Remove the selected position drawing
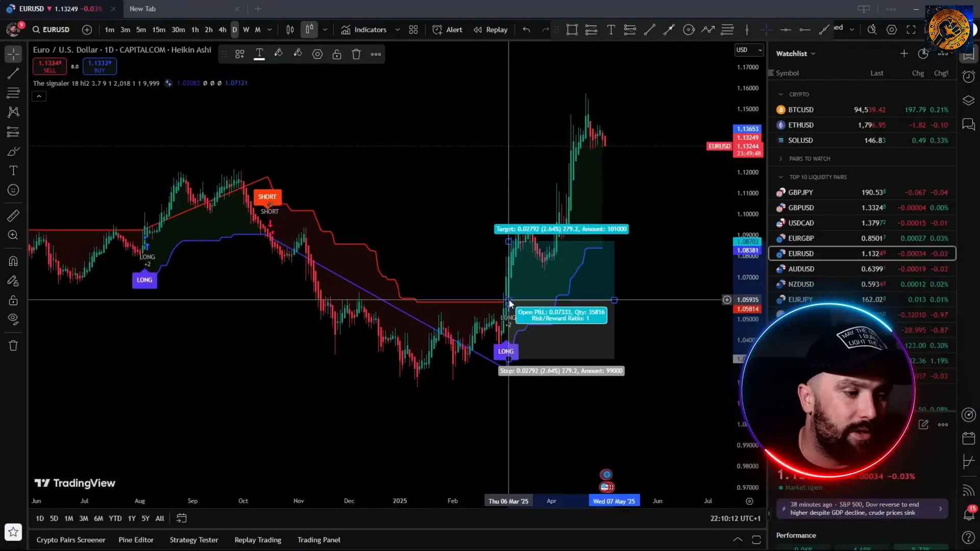The width and height of the screenshot is (980, 551). (356, 54)
